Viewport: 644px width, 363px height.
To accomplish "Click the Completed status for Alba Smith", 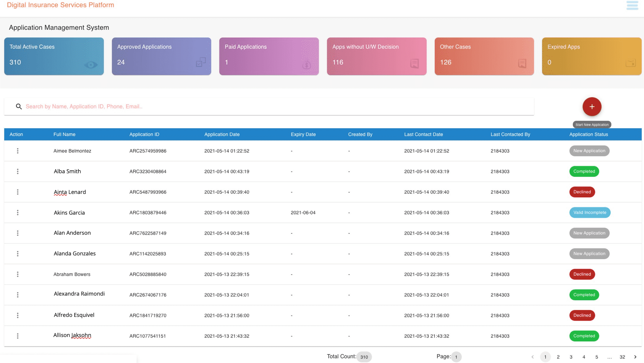I will point(584,171).
